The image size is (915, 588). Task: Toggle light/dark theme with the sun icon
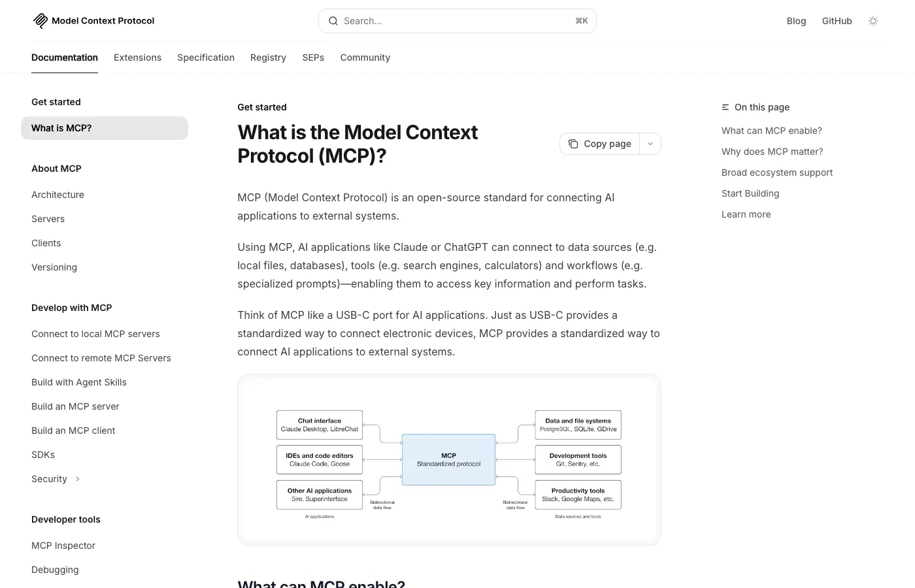[x=873, y=21]
